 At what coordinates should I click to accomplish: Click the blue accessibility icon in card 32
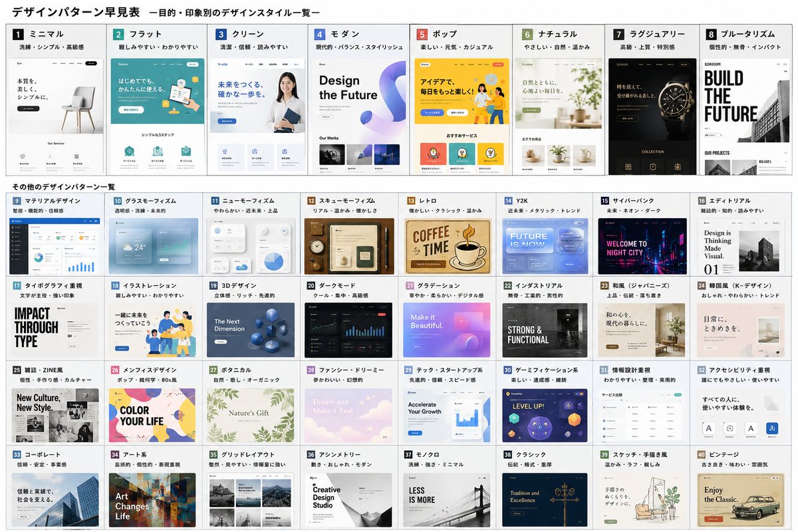(771, 429)
